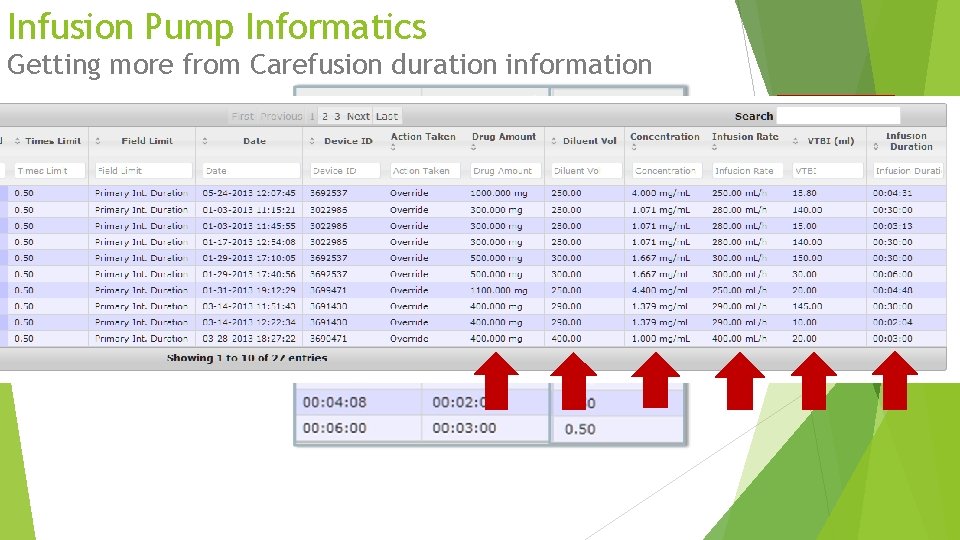Image resolution: width=960 pixels, height=540 pixels.
Task: Click the date cell 01-29-2013 17:40:56
Action: point(249,274)
